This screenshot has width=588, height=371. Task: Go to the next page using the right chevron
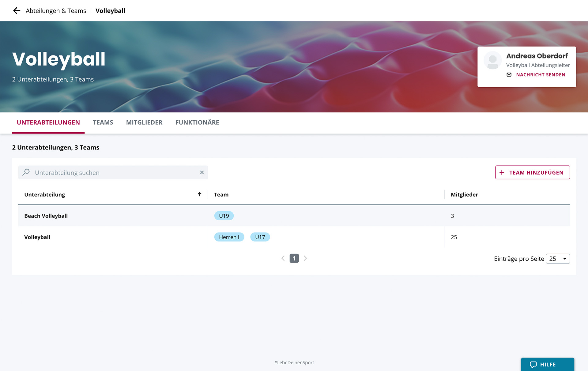[305, 258]
